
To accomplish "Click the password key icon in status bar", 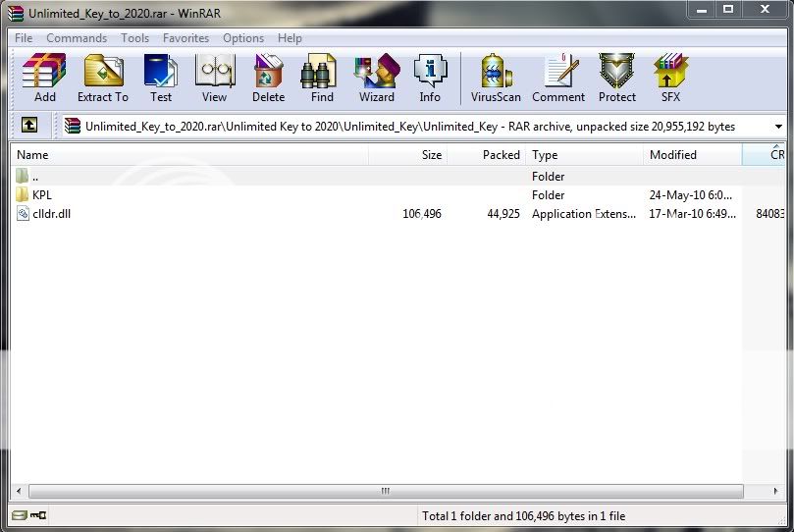I will click(x=38, y=515).
